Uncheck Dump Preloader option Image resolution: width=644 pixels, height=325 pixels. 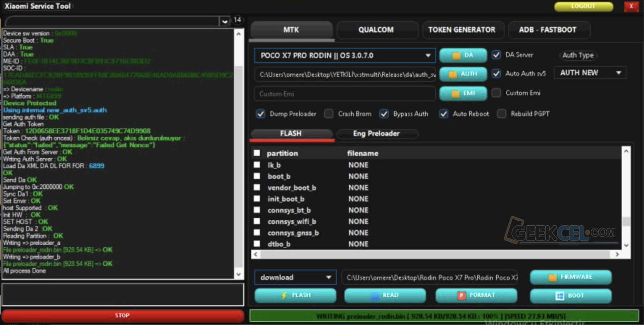(260, 114)
